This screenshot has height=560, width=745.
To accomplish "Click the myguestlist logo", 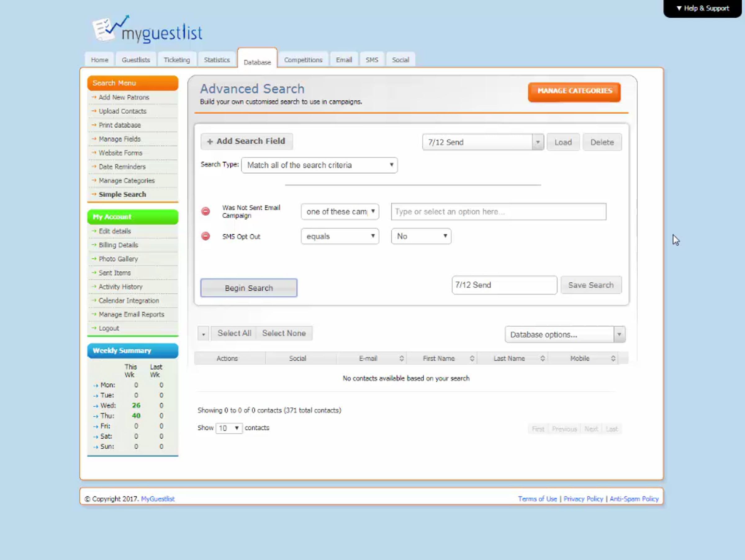I will [x=147, y=30].
